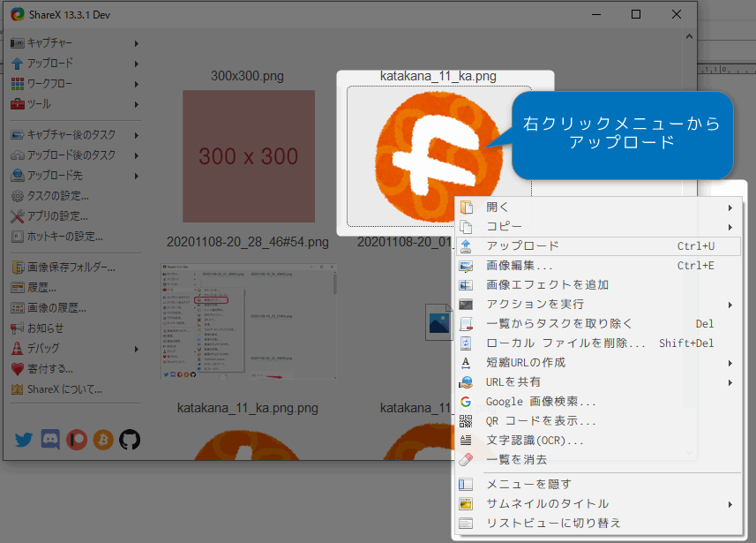Screen dimensions: 756x543
Task: Choose 画像編集... from context menu
Action: pos(598,266)
